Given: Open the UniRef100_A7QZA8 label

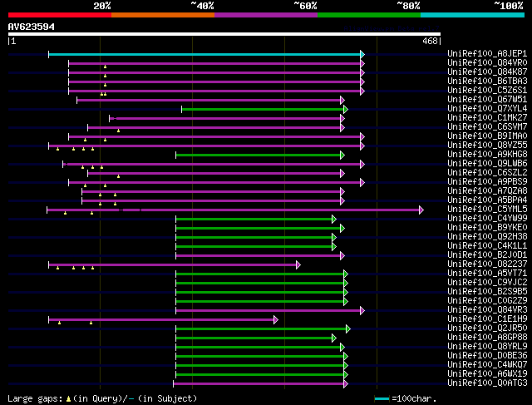Looking at the screenshot, I should point(487,191).
